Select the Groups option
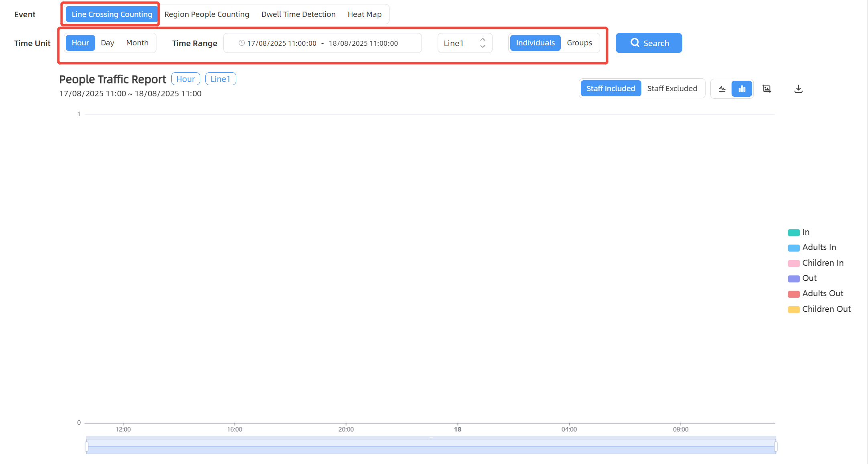 pyautogui.click(x=579, y=43)
